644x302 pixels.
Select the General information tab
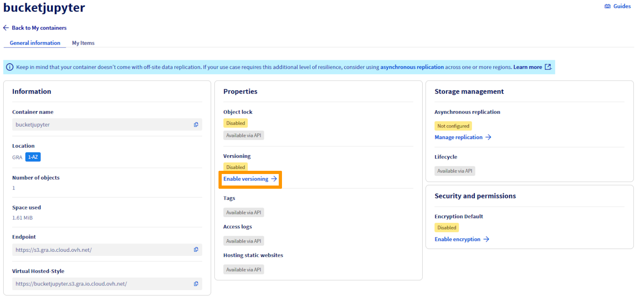(x=34, y=43)
